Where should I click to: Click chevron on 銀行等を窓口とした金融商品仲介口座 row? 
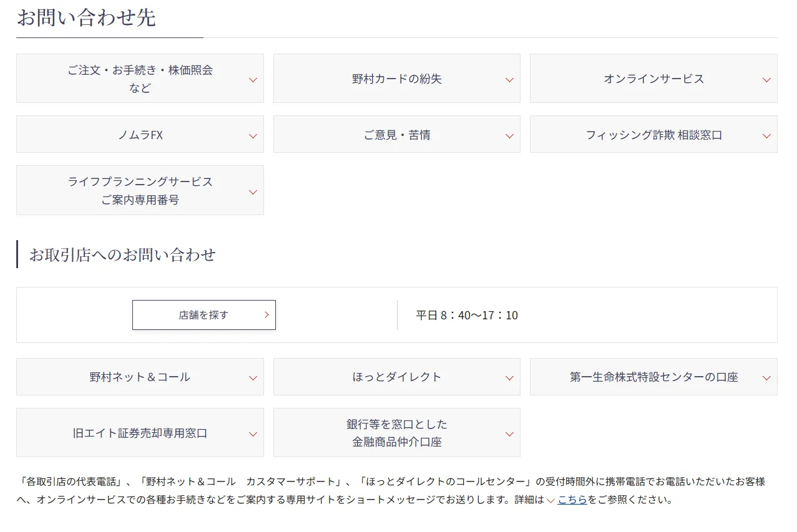tap(509, 434)
